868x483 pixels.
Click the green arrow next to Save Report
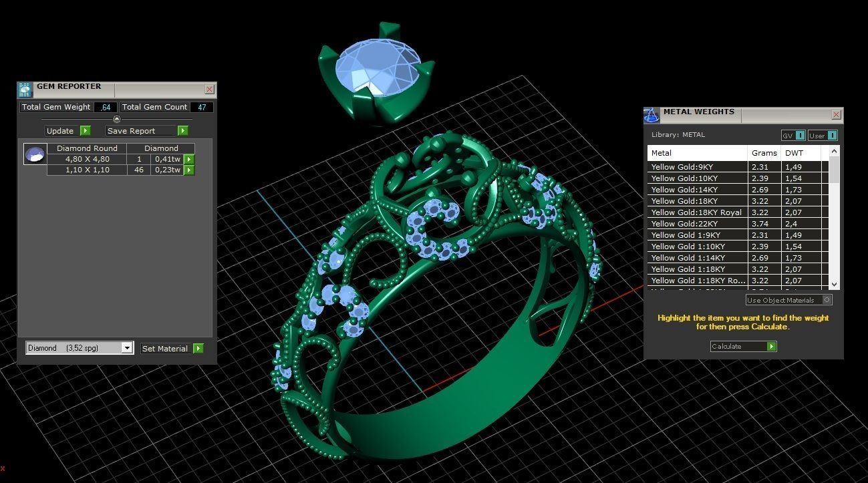pos(182,130)
